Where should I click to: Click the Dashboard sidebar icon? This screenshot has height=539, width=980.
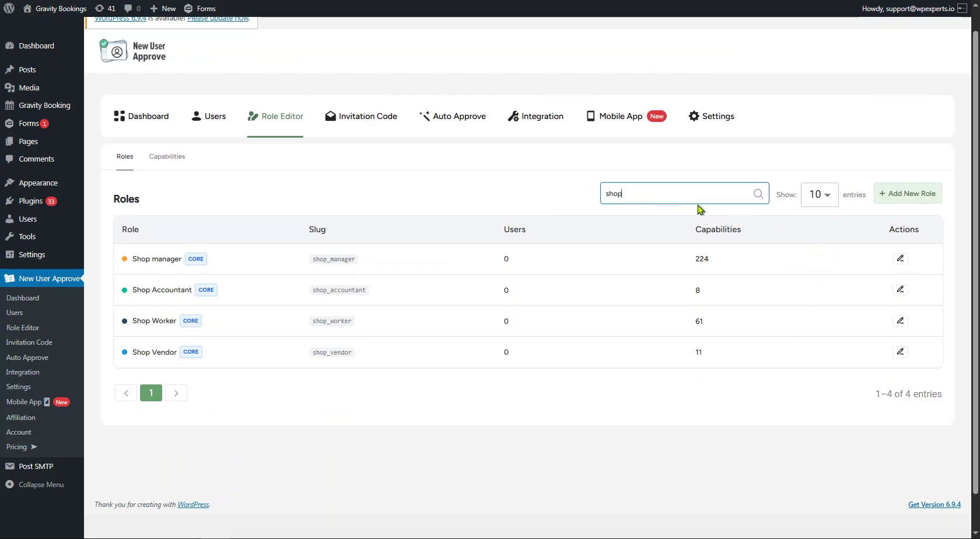(9, 45)
